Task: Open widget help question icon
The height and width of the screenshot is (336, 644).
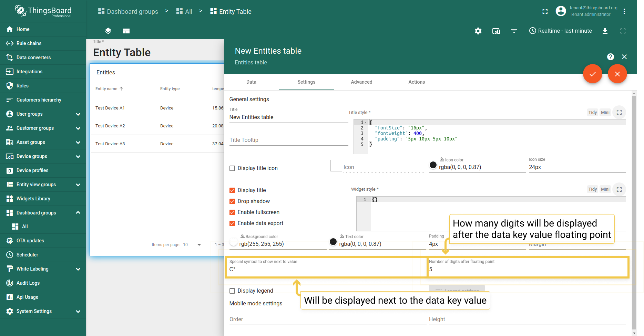Action: [x=611, y=57]
